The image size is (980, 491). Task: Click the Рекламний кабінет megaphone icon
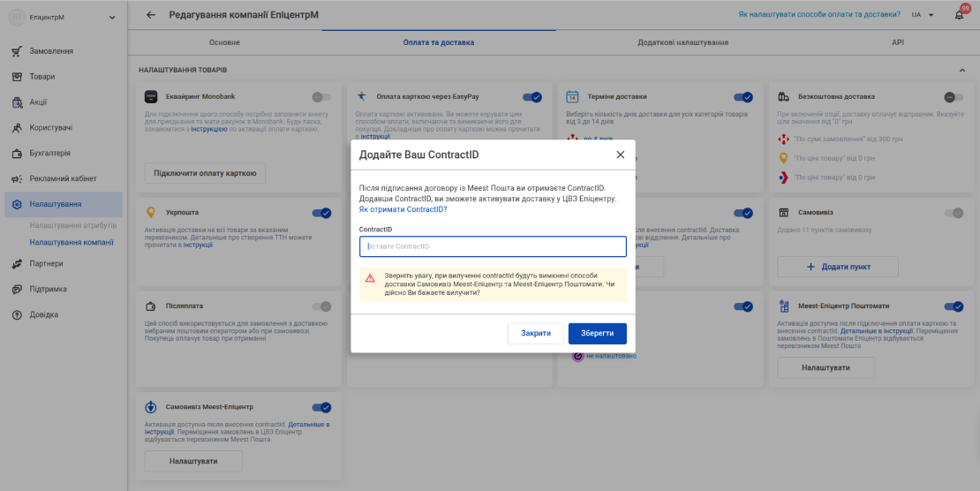[17, 179]
